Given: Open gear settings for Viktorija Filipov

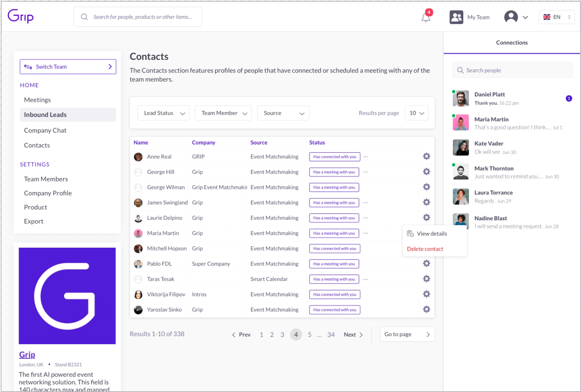Looking at the screenshot, I should coord(426,294).
